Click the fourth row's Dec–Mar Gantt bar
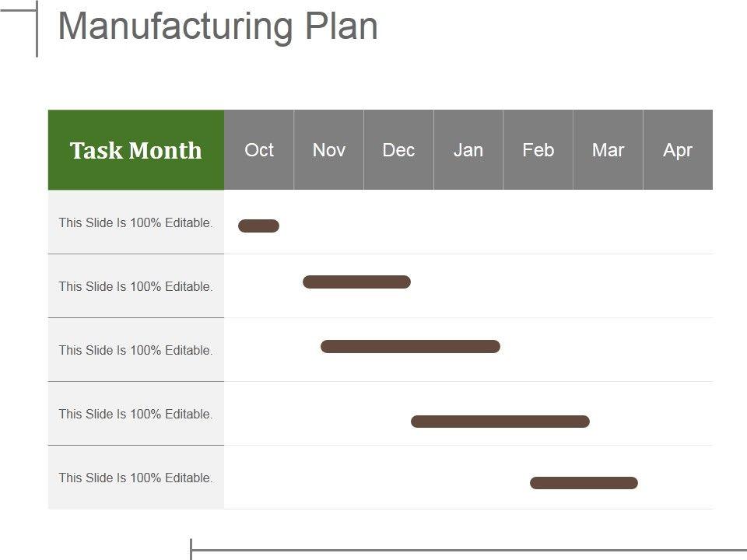The width and height of the screenshot is (747, 560). point(500,422)
